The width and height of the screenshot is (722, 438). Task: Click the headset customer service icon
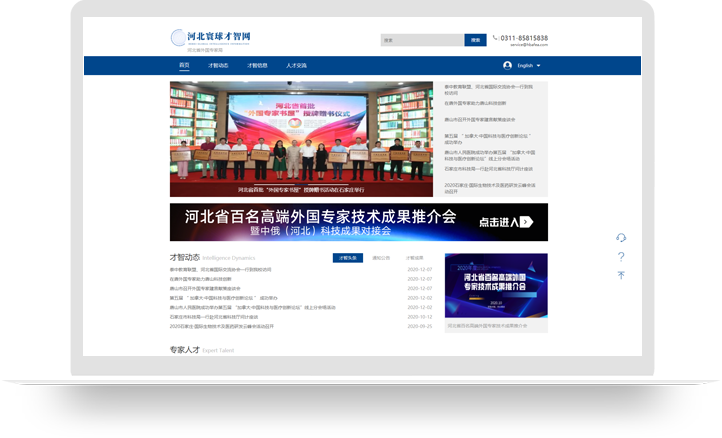[621, 238]
